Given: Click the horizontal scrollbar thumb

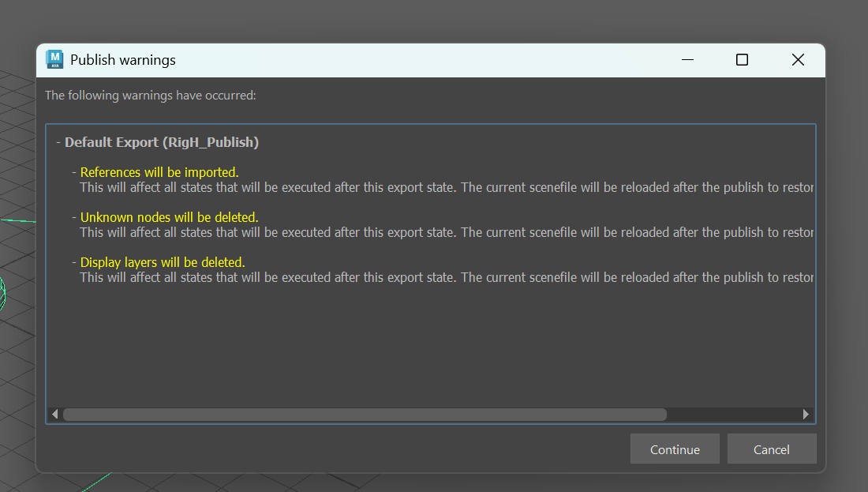Looking at the screenshot, I should [364, 414].
